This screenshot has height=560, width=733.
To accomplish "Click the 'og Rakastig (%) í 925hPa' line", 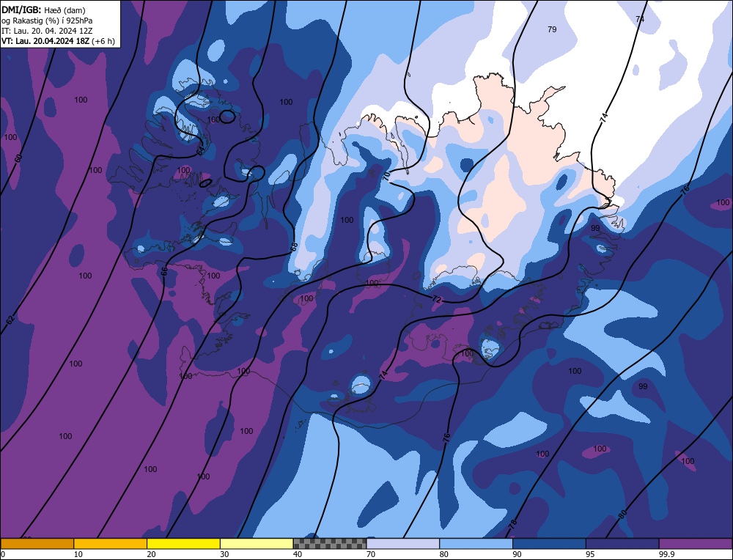I will point(47,21).
